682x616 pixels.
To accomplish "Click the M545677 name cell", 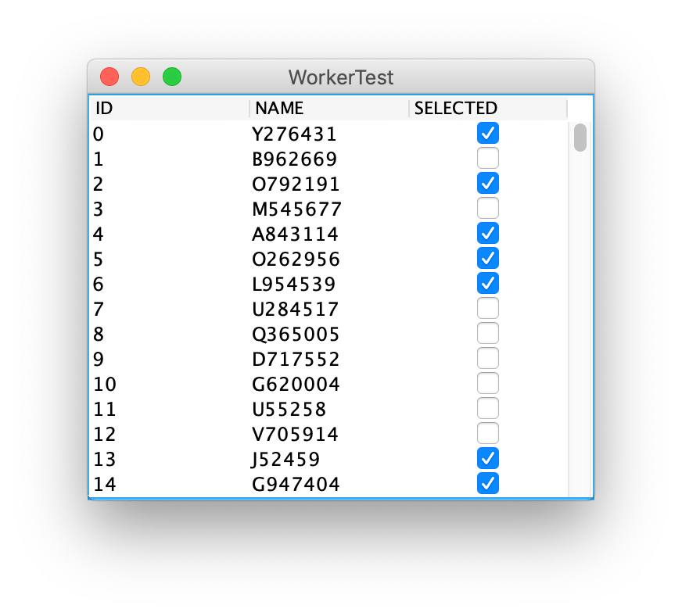I will 329,209.
